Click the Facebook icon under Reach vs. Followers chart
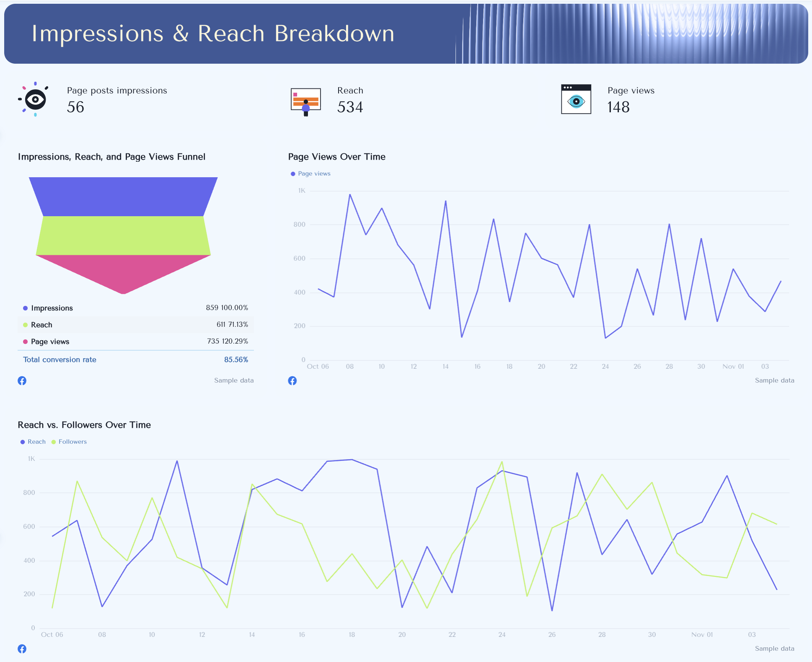812x662 pixels. 22,649
